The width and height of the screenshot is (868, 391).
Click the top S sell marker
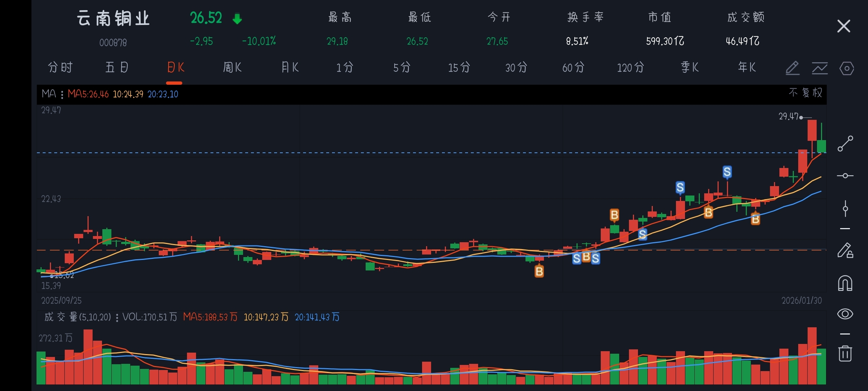pos(727,172)
